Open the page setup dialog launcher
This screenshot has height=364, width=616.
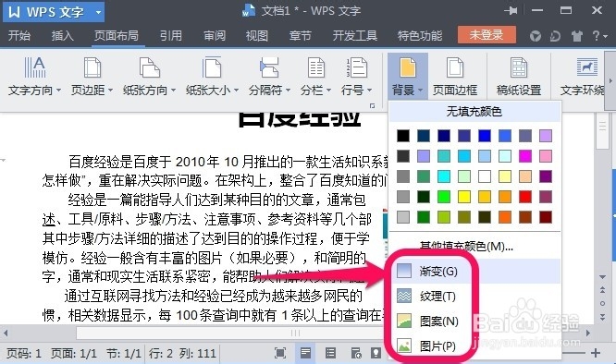pyautogui.click(x=372, y=106)
